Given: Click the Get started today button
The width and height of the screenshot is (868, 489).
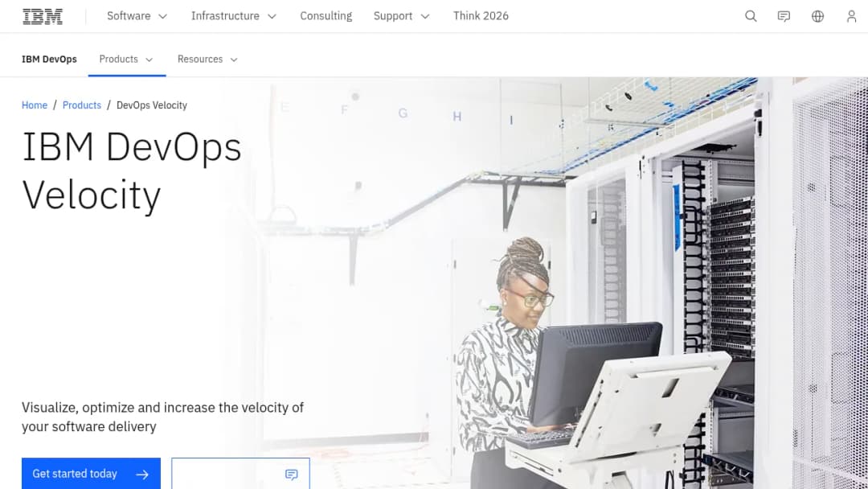Looking at the screenshot, I should click(92, 474).
